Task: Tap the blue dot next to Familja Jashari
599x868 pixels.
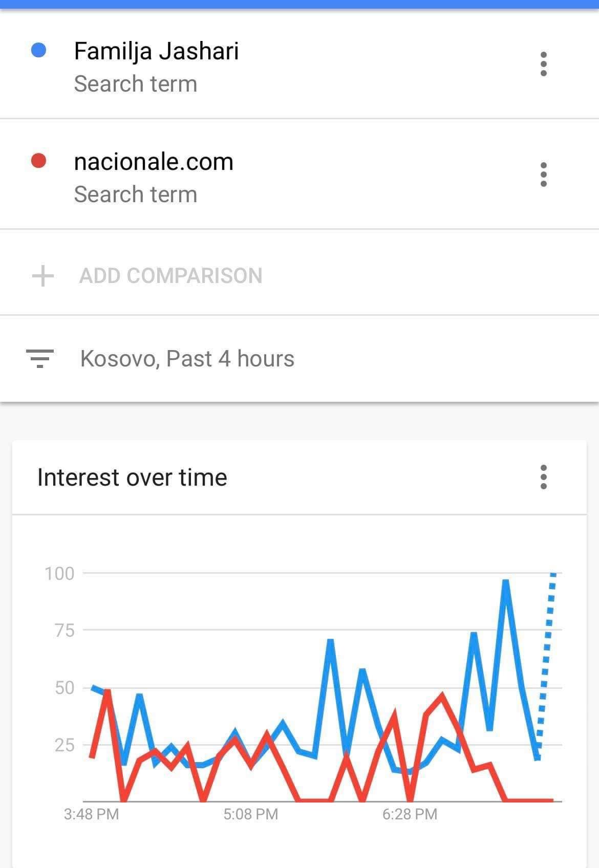Action: (x=39, y=50)
